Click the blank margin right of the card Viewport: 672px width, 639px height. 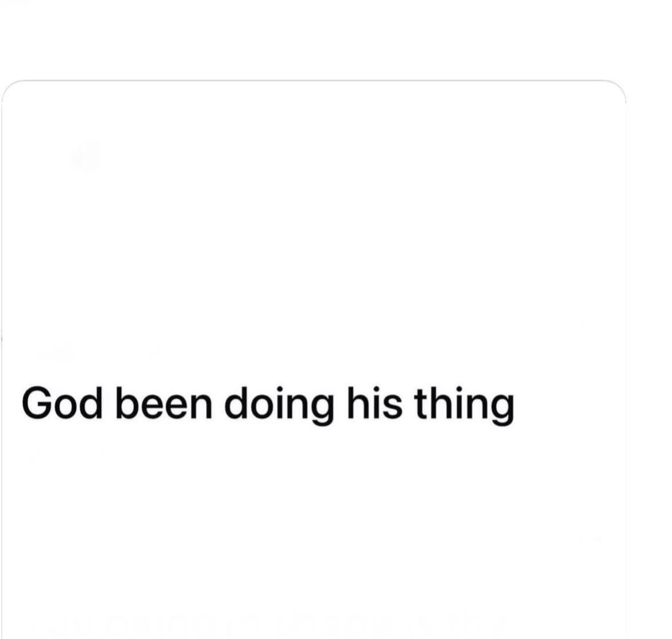(649, 343)
